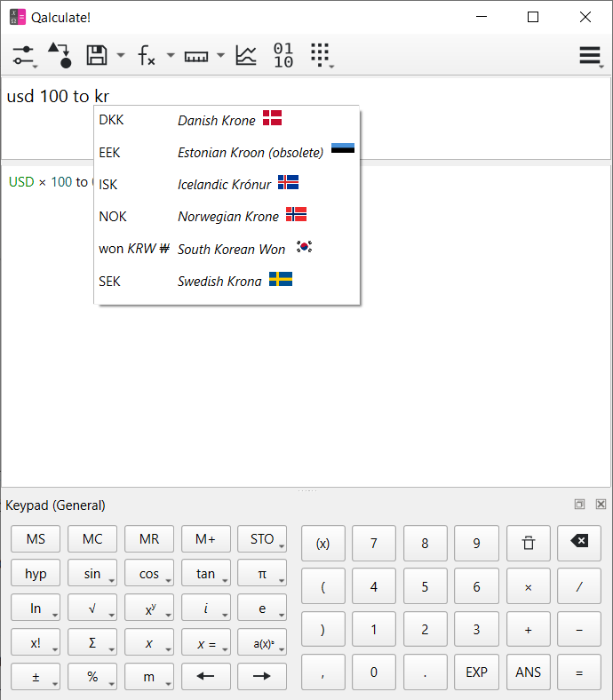The image size is (613, 700).
Task: Open the hamburger main menu
Action: tap(590, 55)
